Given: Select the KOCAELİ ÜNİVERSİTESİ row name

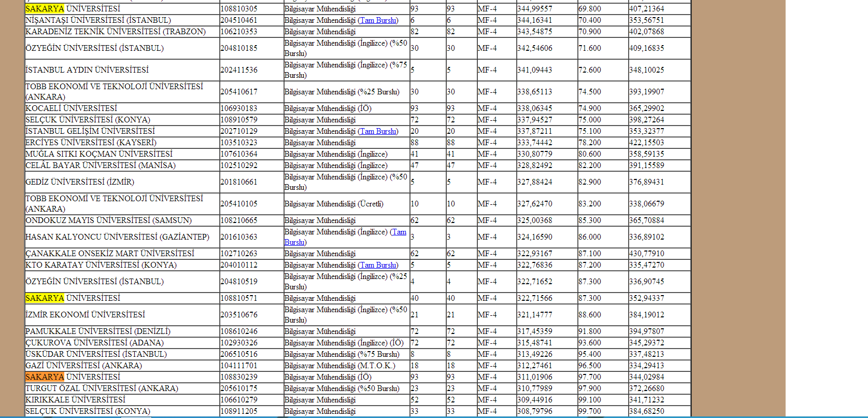Looking at the screenshot, I should click(72, 108).
